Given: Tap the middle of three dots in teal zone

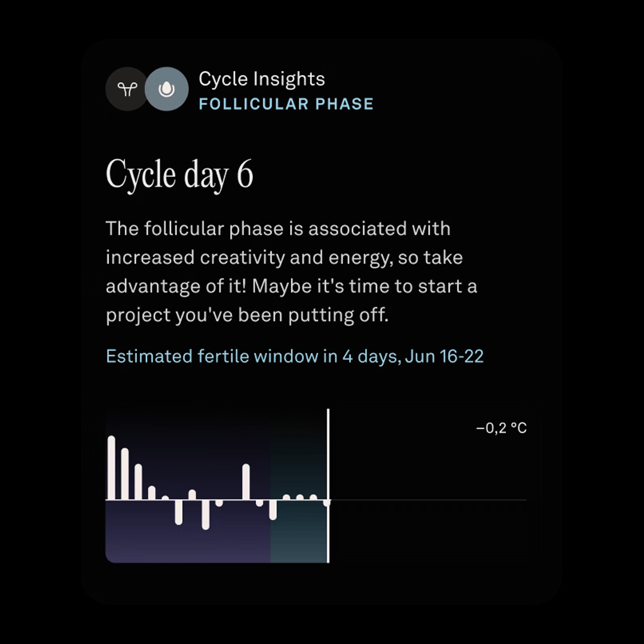Looking at the screenshot, I should point(300,497).
